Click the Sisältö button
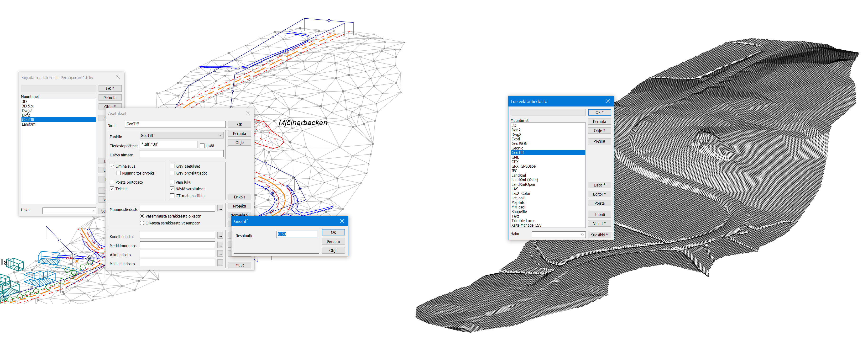Viewport: 868px width, 346px height. point(599,142)
